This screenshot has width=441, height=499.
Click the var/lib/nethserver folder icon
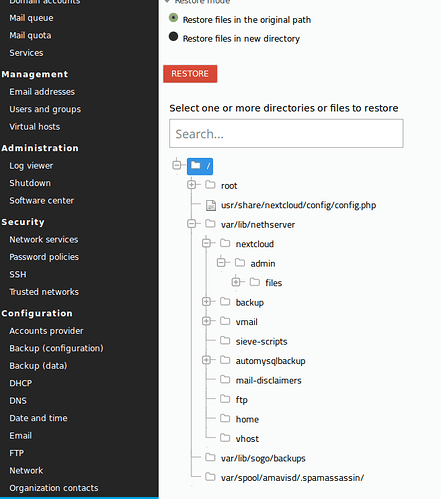(210, 224)
